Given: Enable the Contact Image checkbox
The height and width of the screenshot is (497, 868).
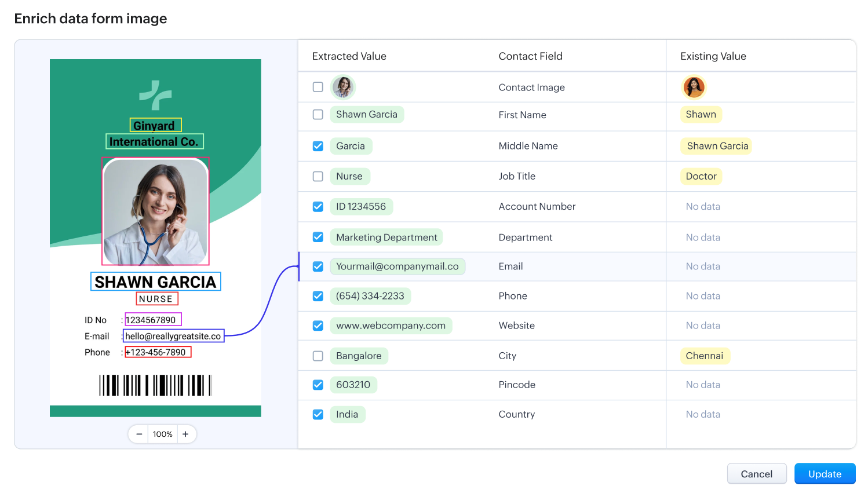Looking at the screenshot, I should [318, 87].
